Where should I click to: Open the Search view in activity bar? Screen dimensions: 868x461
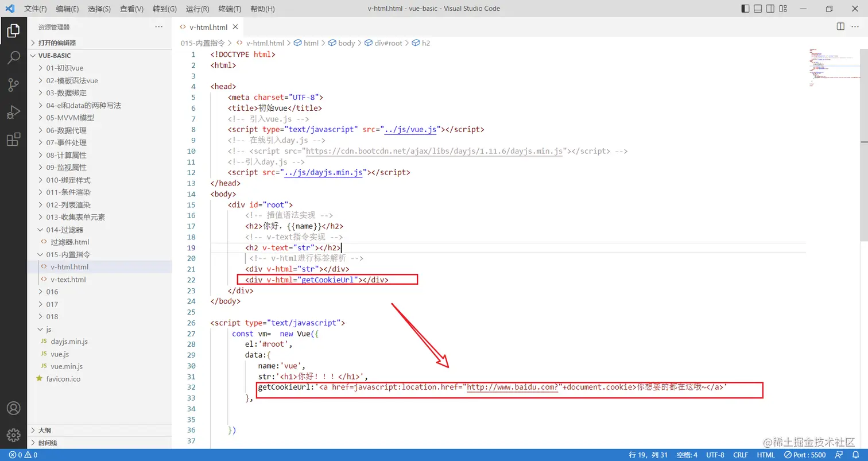[13, 58]
